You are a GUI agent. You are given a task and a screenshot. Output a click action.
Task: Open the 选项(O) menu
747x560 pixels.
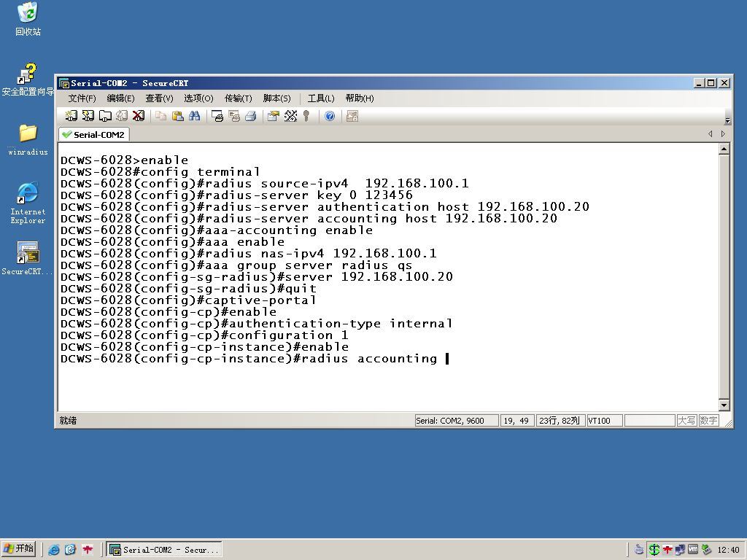(x=198, y=98)
